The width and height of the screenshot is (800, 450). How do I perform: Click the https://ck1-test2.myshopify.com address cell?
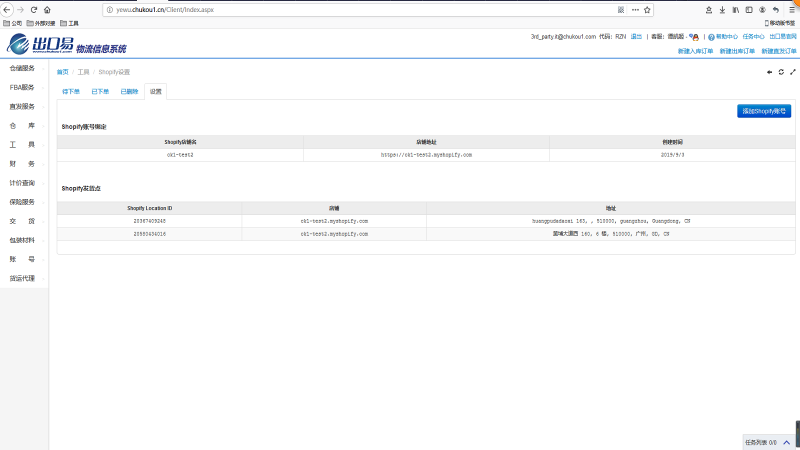tap(426, 155)
